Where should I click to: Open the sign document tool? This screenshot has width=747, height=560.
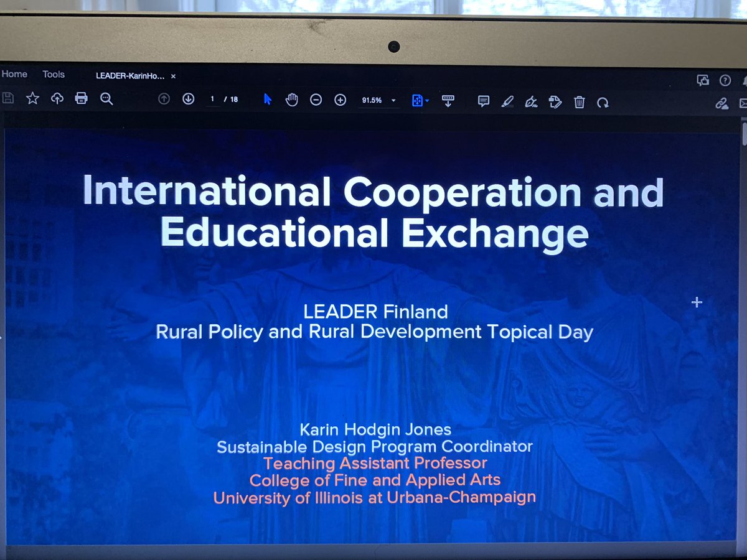(531, 102)
